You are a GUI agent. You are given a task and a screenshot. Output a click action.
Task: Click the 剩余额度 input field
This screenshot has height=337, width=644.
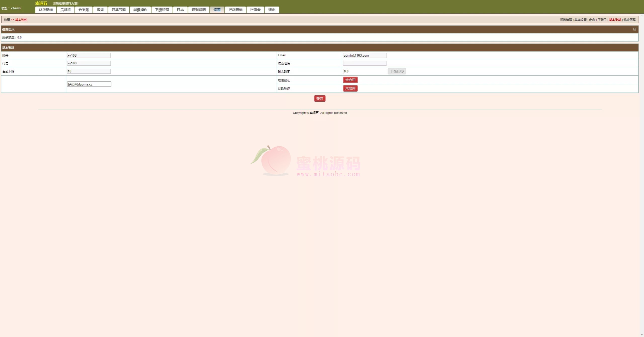365,71
